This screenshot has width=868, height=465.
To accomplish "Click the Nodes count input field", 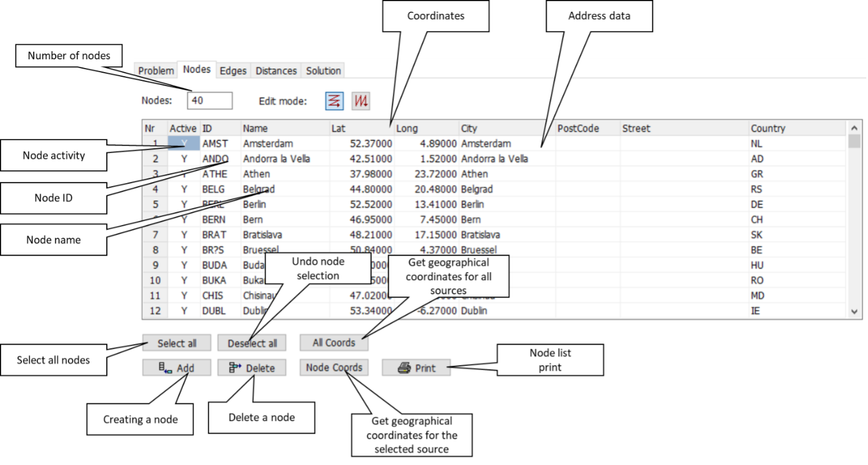I will [209, 100].
